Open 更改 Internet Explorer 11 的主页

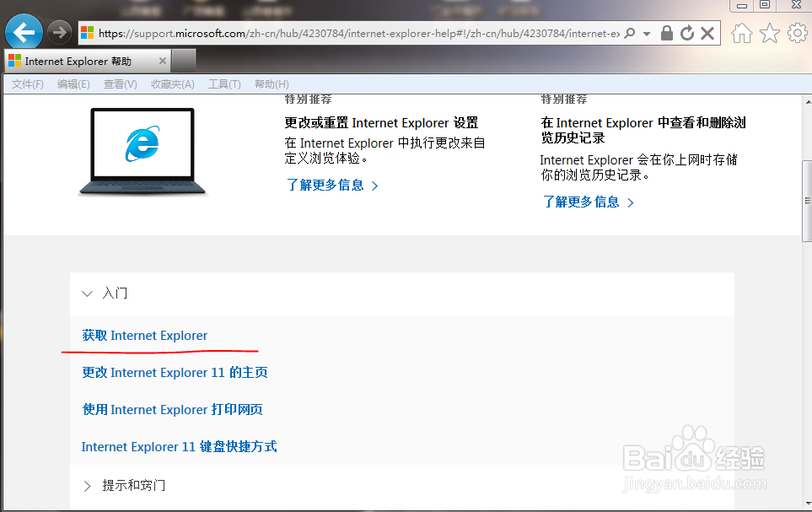click(x=174, y=372)
